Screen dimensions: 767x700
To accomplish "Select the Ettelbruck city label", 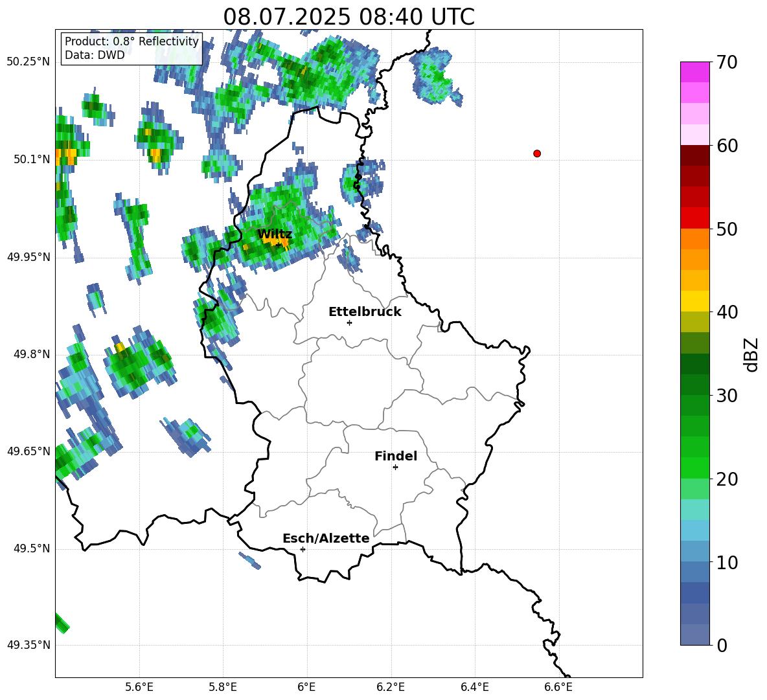I will tap(365, 311).
